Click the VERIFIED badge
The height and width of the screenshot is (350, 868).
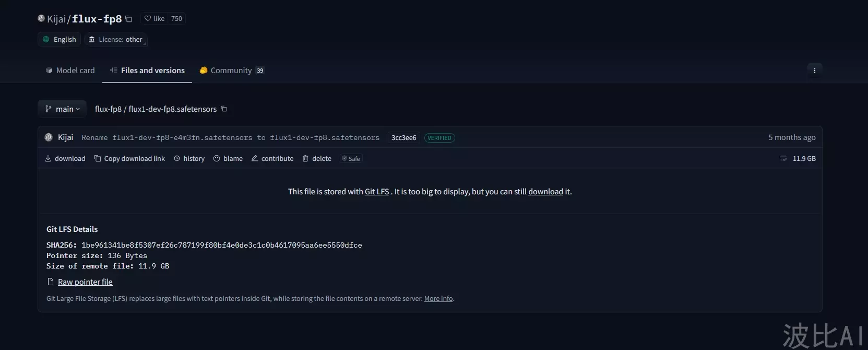tap(439, 138)
